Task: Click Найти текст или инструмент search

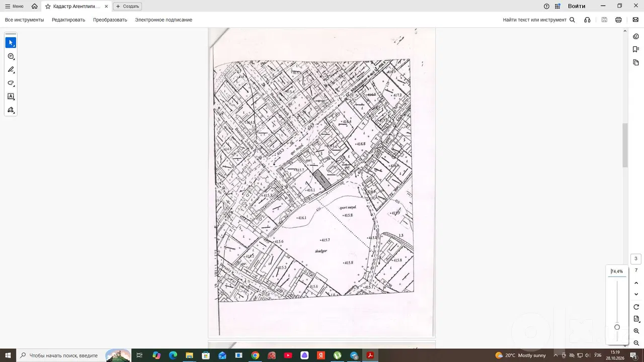Action: click(539, 20)
